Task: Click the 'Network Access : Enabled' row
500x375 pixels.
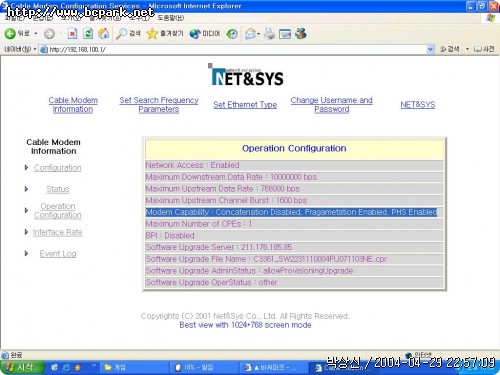Action: (294, 165)
